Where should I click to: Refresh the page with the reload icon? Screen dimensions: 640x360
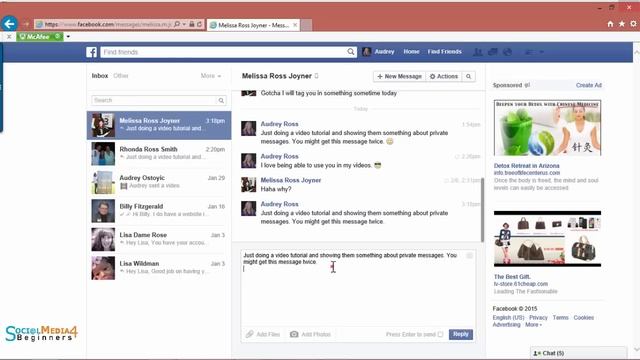199,24
